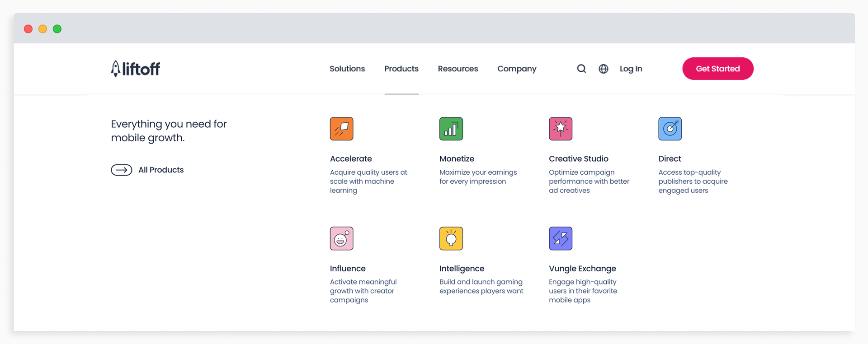Image resolution: width=868 pixels, height=344 pixels.
Task: Click the yellow minimize window button
Action: (42, 29)
